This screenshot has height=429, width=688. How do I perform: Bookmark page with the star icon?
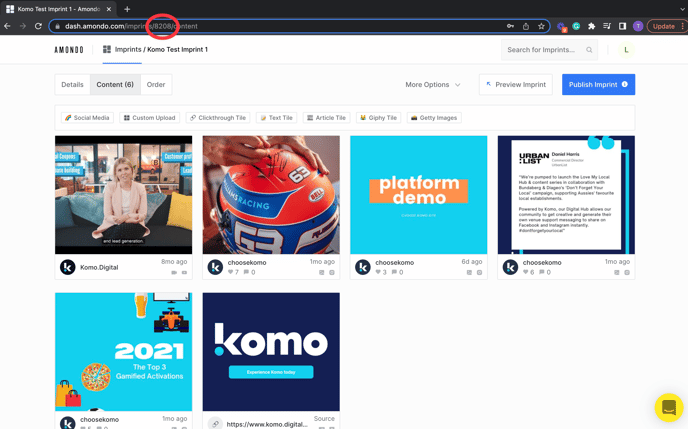541,26
